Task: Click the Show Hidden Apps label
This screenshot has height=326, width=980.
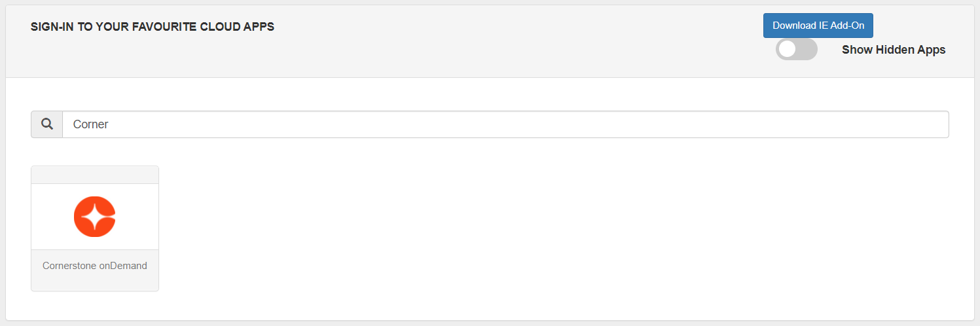Action: point(893,50)
